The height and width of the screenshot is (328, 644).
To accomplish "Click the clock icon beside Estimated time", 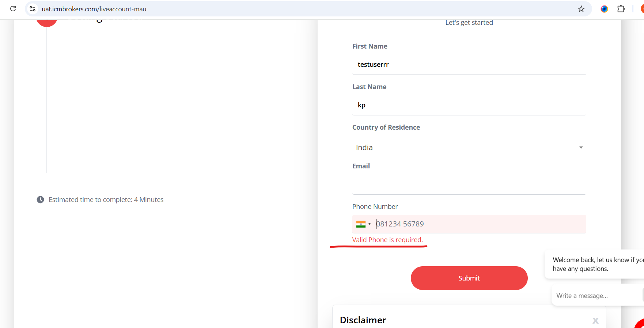I will 40,200.
